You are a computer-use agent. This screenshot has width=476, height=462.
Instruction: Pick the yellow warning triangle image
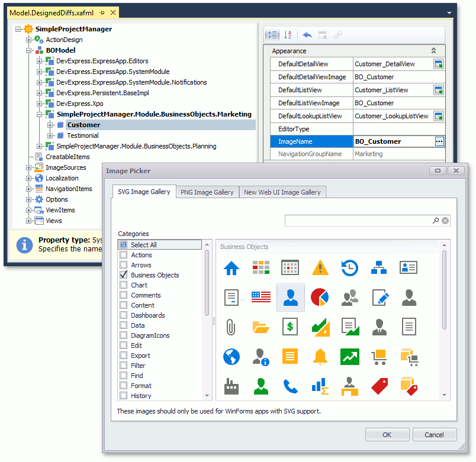pos(320,268)
